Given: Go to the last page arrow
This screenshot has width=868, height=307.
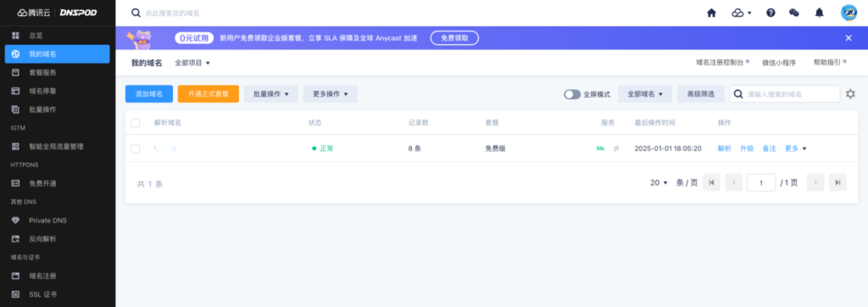Looking at the screenshot, I should point(838,182).
